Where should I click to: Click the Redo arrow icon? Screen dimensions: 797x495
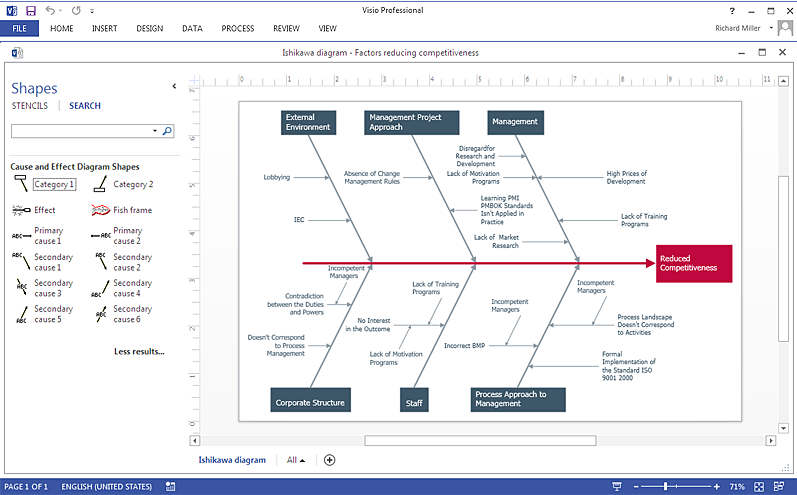(76, 10)
